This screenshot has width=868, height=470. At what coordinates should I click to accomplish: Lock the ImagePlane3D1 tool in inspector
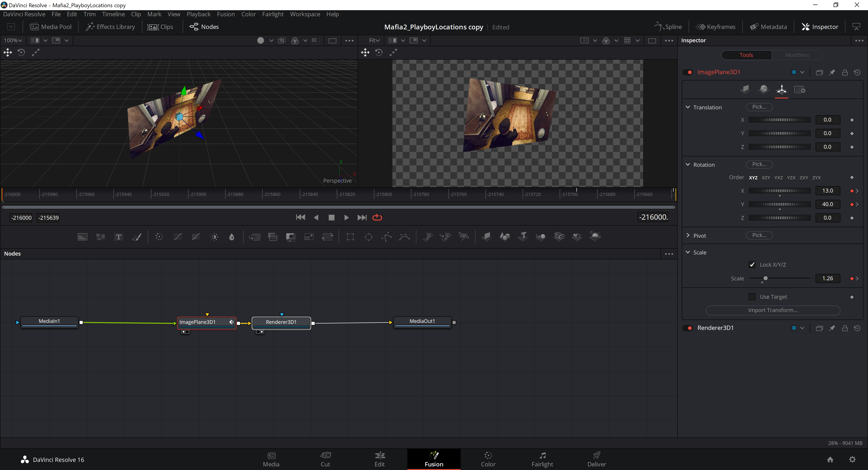845,72
